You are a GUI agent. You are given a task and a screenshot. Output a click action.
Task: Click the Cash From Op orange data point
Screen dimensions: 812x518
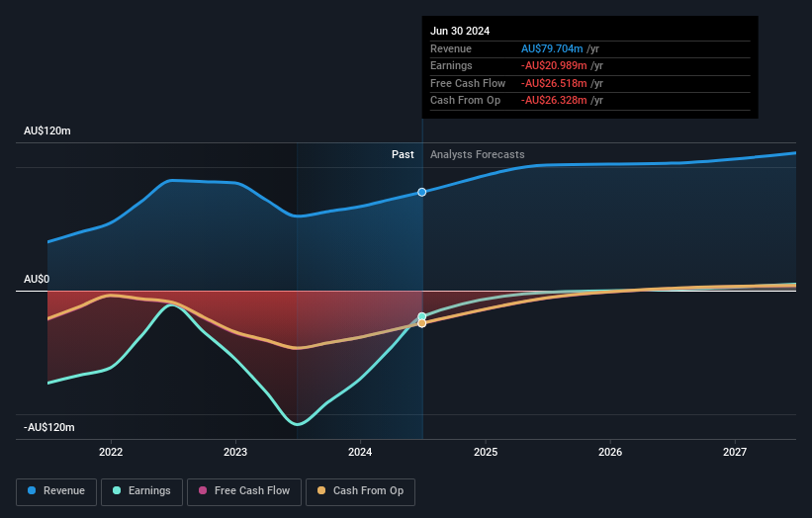[422, 323]
